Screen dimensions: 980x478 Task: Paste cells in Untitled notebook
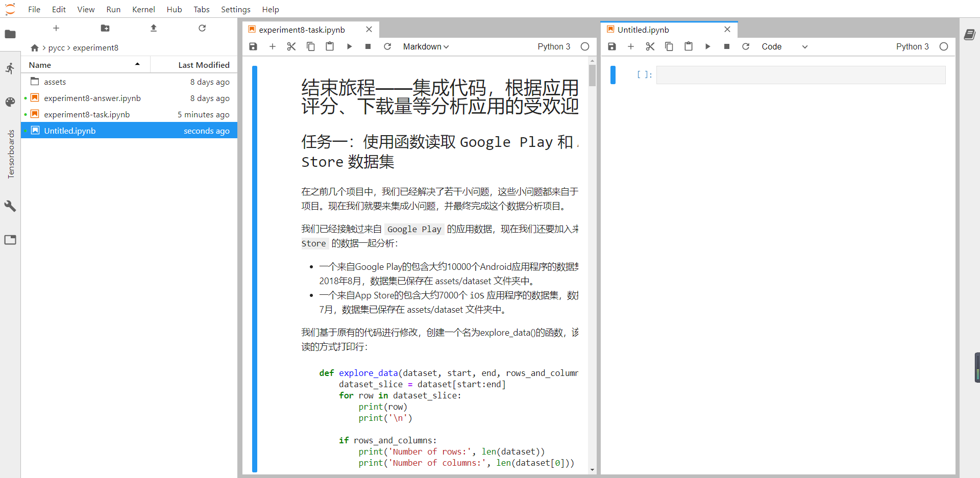(x=689, y=46)
